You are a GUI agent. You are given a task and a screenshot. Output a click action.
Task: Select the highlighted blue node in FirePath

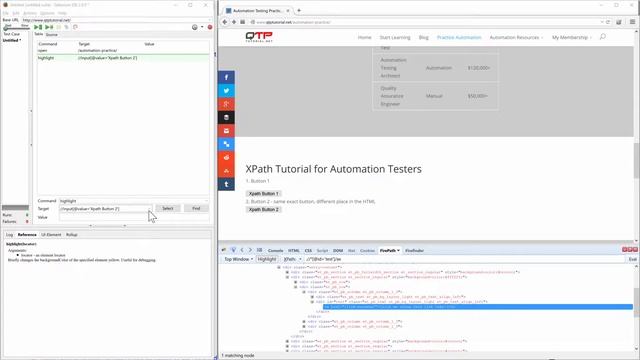click(x=478, y=307)
